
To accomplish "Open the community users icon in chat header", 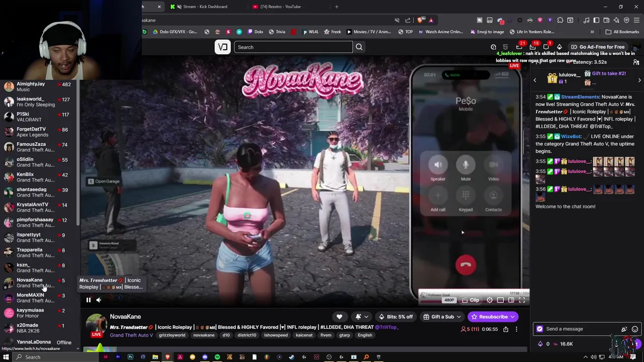I will pos(636,62).
